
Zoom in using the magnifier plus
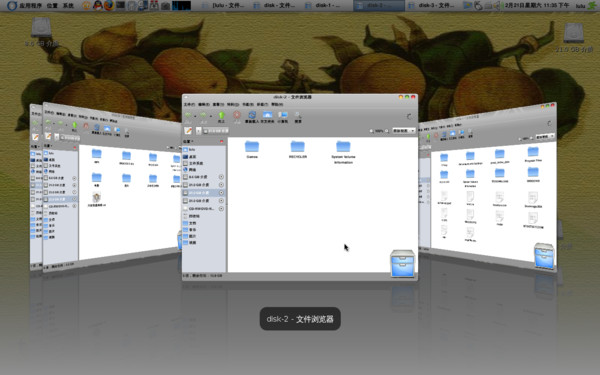tap(386, 131)
